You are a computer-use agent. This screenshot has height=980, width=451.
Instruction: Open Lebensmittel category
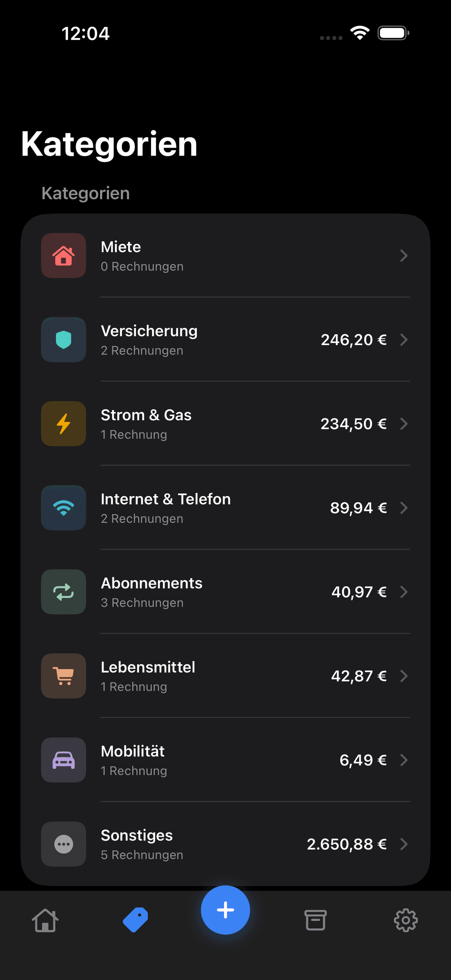(x=225, y=676)
